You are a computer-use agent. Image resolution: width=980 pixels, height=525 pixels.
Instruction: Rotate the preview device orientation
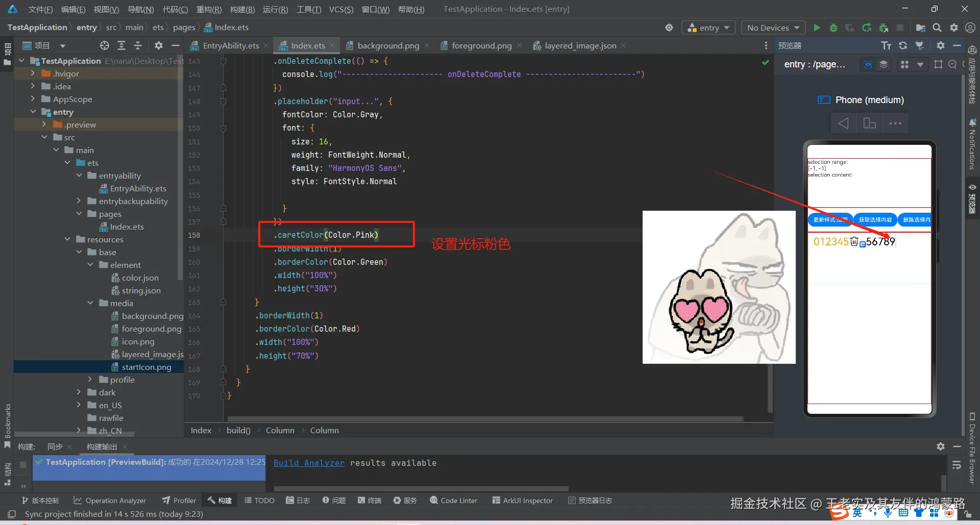[x=869, y=123]
